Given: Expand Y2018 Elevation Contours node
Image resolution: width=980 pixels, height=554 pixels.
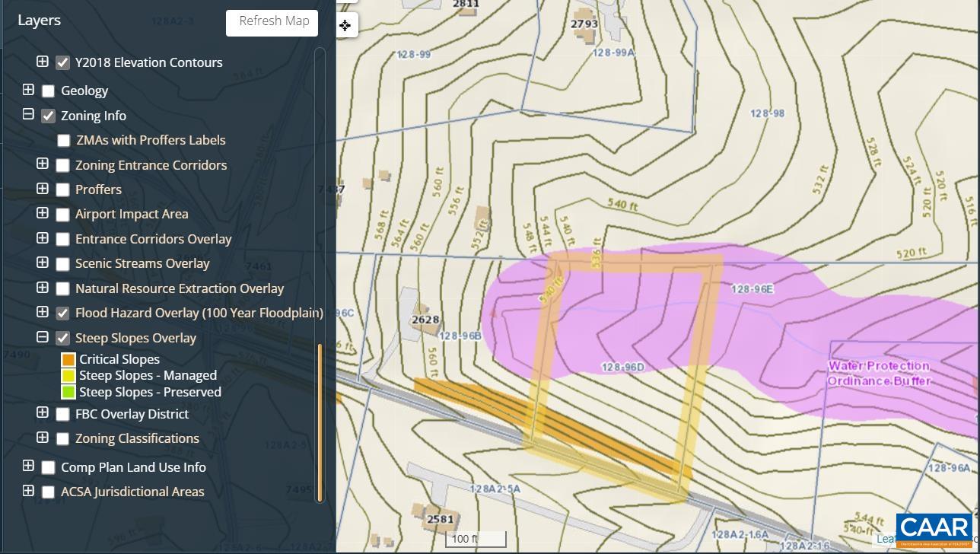Looking at the screenshot, I should coord(43,62).
